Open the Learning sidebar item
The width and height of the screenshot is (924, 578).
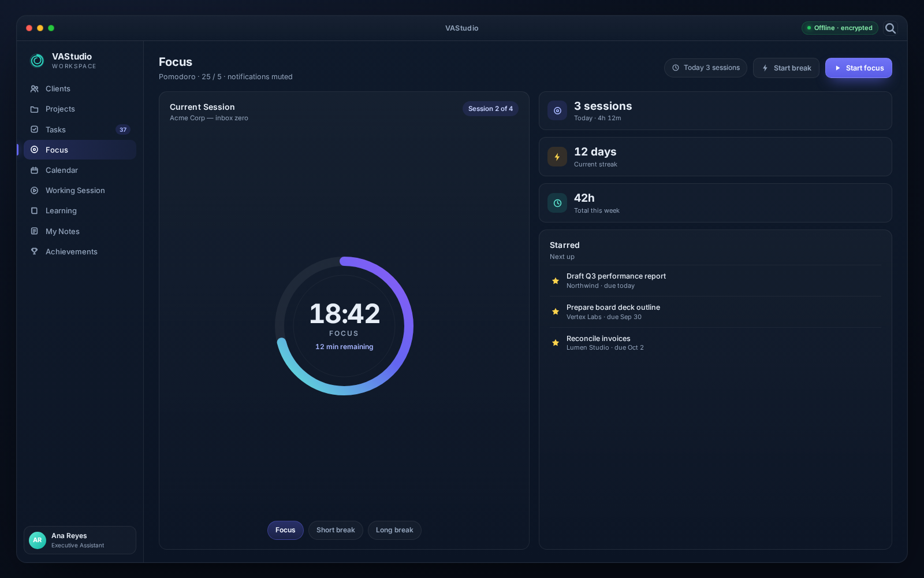(80, 211)
